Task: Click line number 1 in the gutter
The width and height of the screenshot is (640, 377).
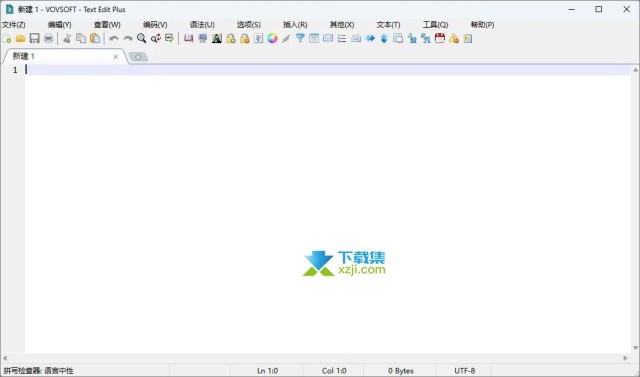Action: coord(15,70)
